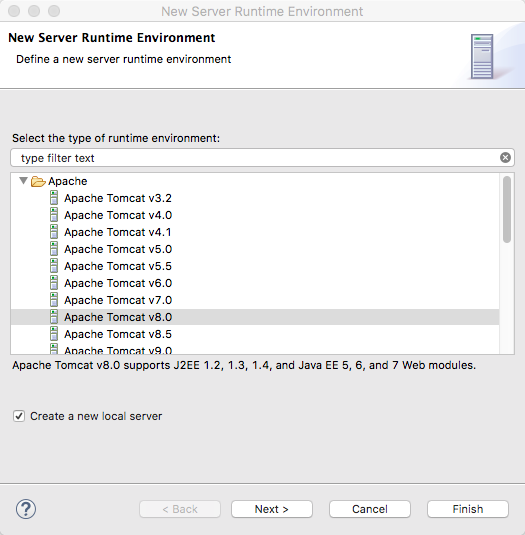525x535 pixels.
Task: Select Apache Tomcat v8.0 text
Action: point(118,317)
